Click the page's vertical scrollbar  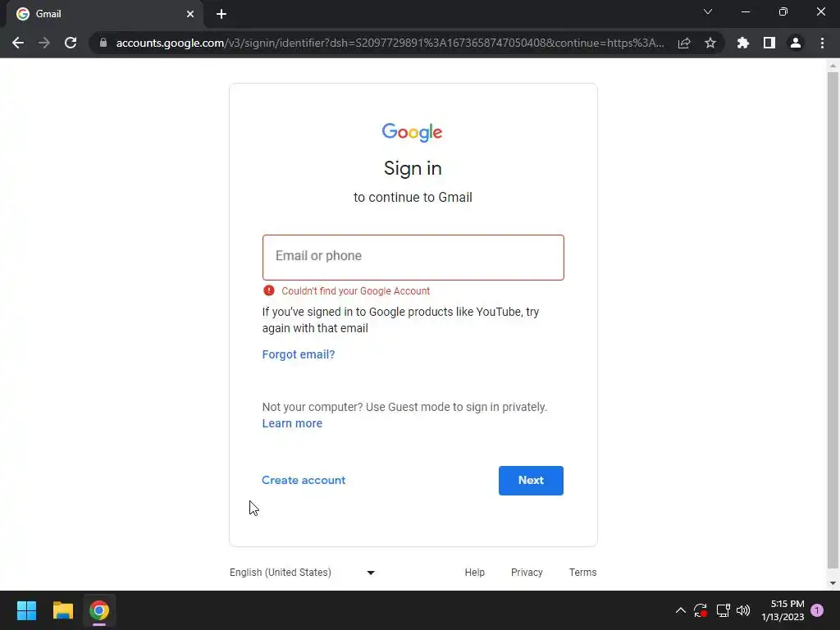point(833,321)
